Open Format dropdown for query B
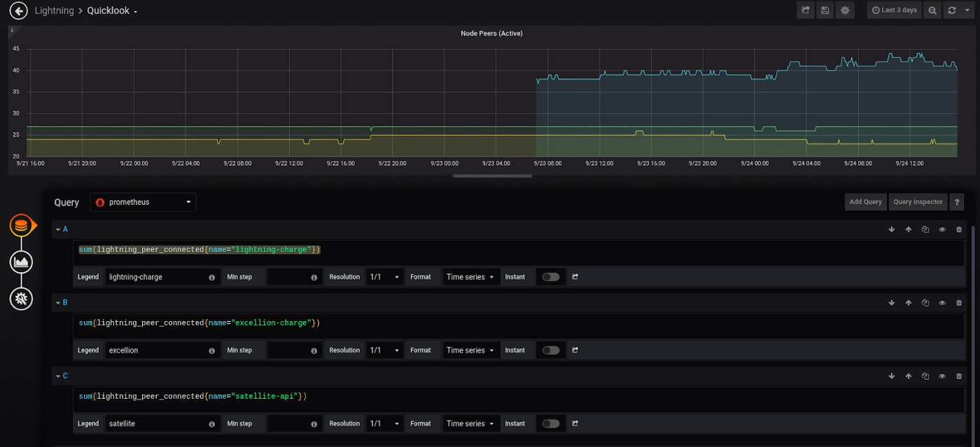The height and width of the screenshot is (447, 980). tap(471, 350)
